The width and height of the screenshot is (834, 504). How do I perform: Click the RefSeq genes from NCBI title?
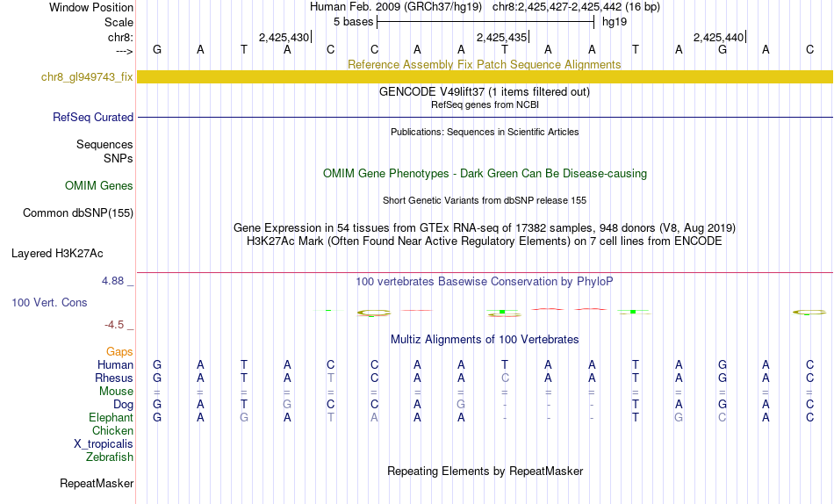485,104
